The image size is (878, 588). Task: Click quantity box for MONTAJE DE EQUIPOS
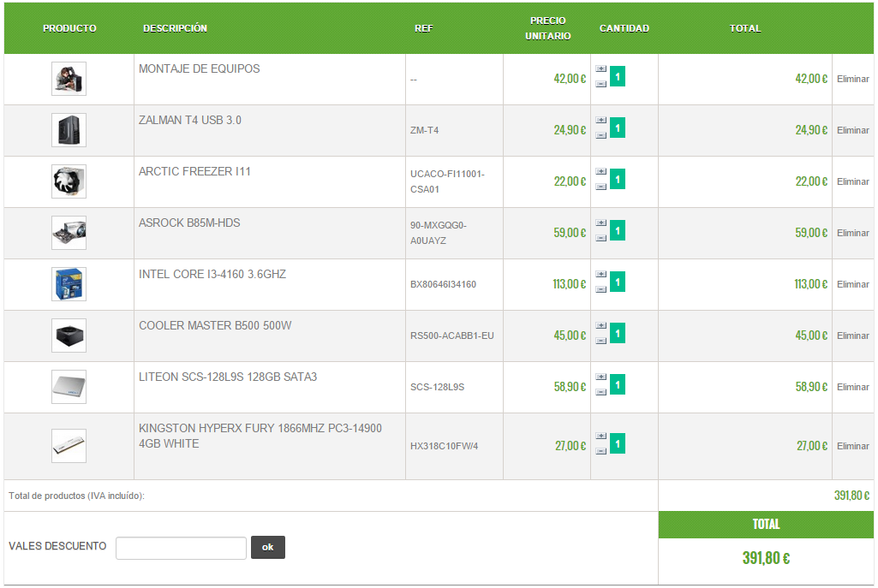[617, 77]
